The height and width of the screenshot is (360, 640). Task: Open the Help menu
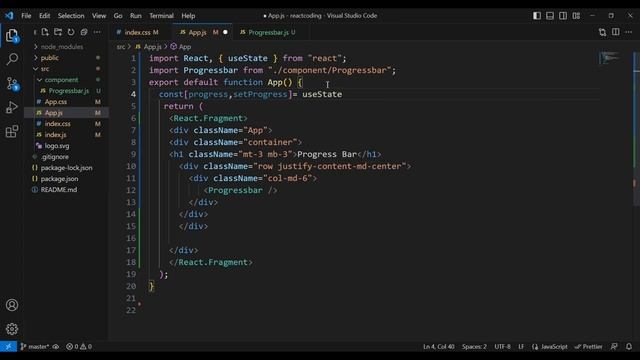188,16
